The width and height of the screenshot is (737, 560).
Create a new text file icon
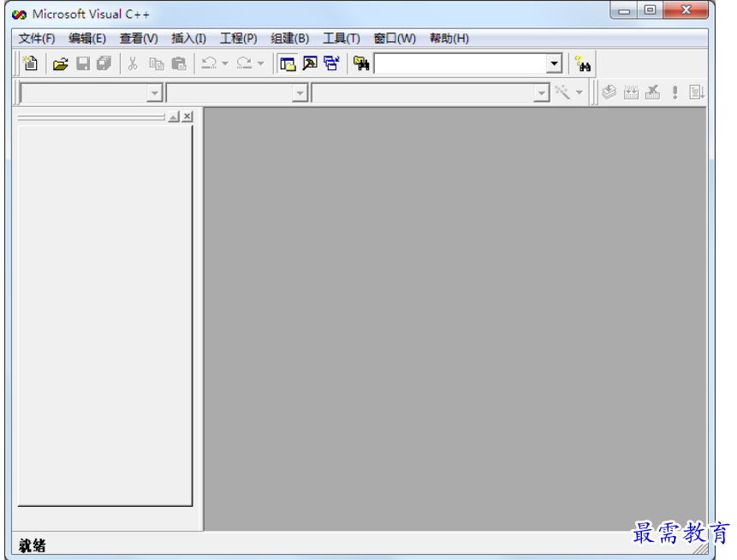pyautogui.click(x=31, y=63)
